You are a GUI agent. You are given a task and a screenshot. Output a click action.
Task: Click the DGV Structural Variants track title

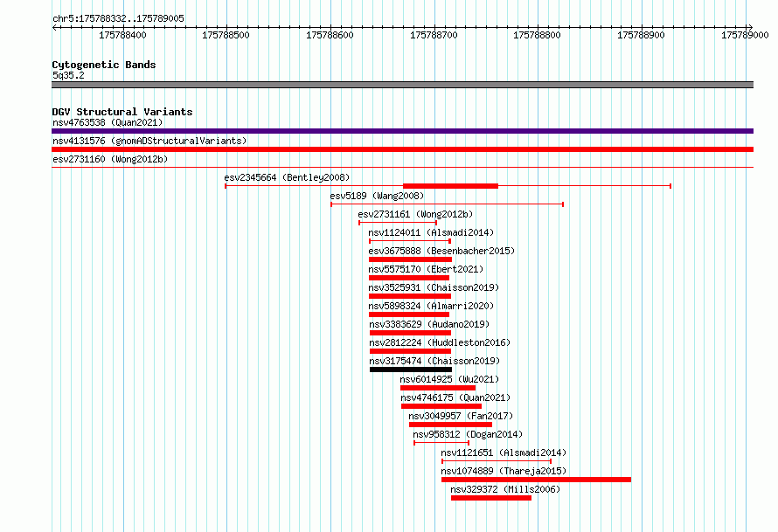pos(122,112)
